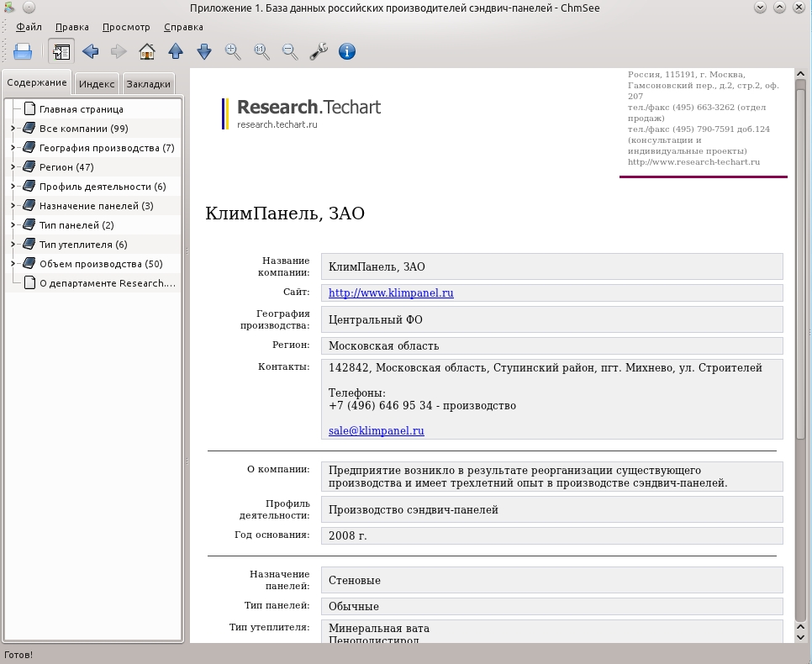Click the scrollbar down arrow at bottom
The image size is (812, 664).
click(800, 637)
